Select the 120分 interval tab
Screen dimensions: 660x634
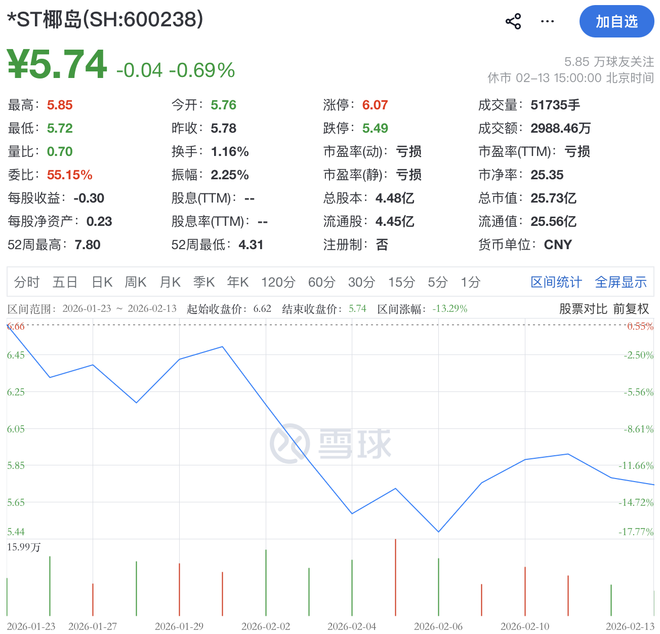pos(278,282)
